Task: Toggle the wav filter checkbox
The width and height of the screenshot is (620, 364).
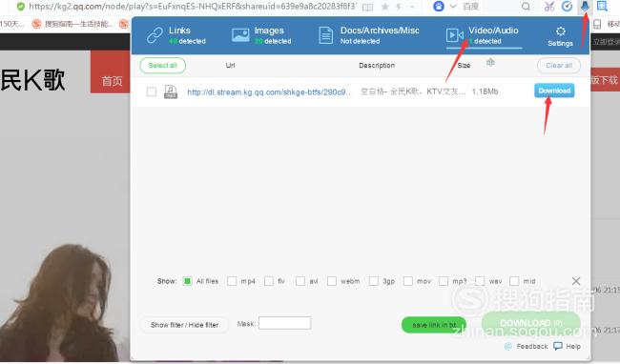Action: click(480, 281)
